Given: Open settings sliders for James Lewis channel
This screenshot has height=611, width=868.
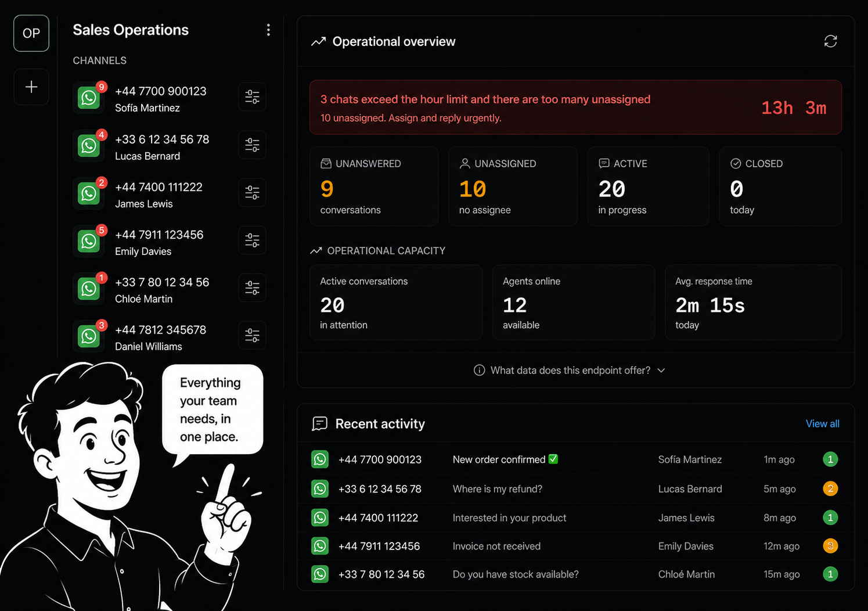Looking at the screenshot, I should (x=252, y=193).
